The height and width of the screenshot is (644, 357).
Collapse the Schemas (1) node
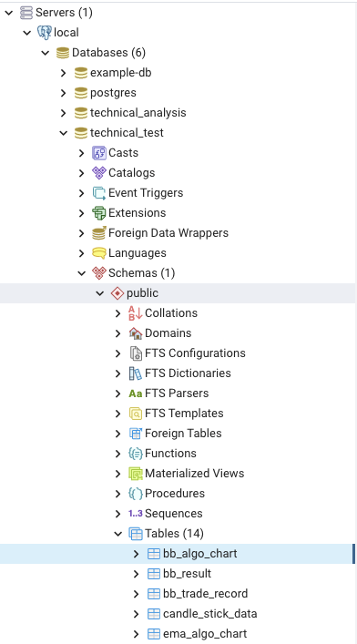(81, 273)
